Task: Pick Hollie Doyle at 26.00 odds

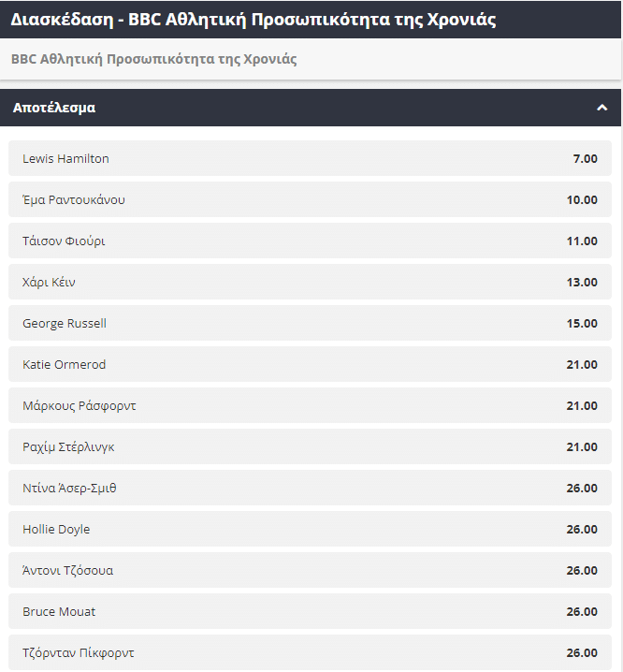Action: (x=310, y=530)
